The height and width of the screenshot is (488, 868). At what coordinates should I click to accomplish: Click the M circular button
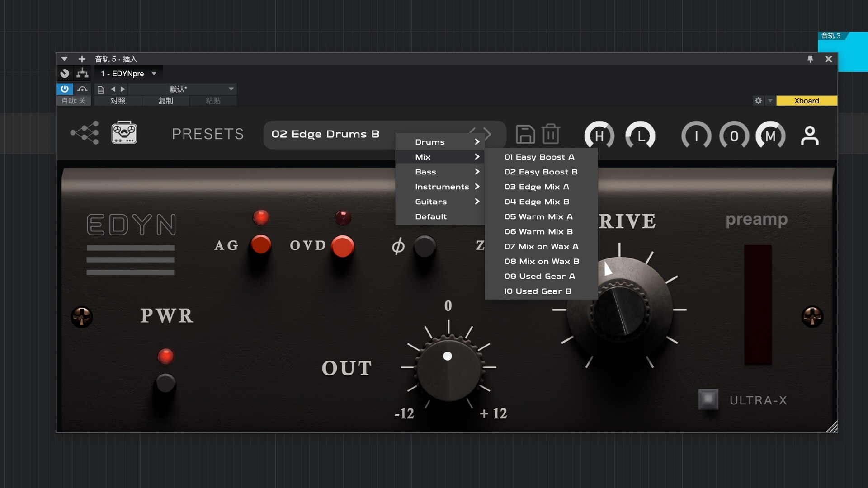(x=771, y=136)
